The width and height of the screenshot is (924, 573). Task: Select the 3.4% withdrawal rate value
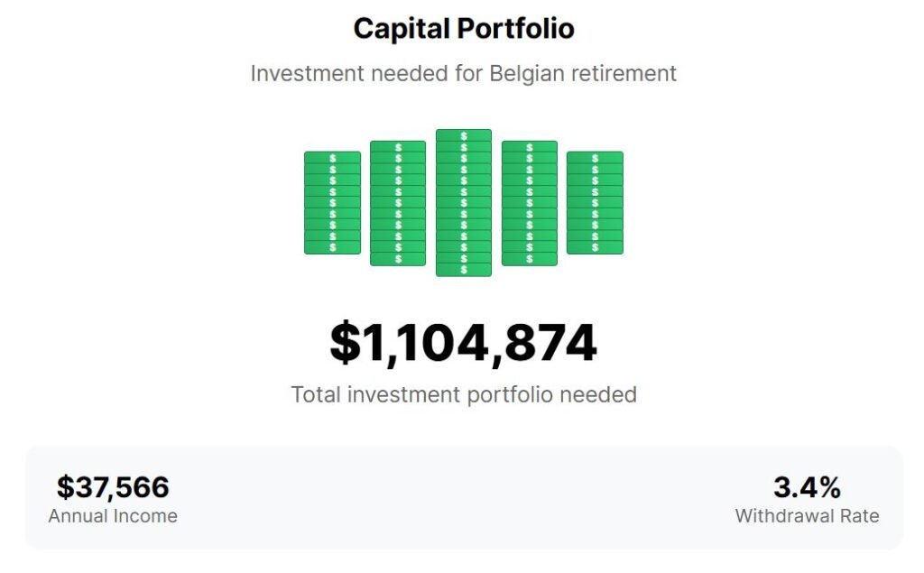click(x=807, y=487)
